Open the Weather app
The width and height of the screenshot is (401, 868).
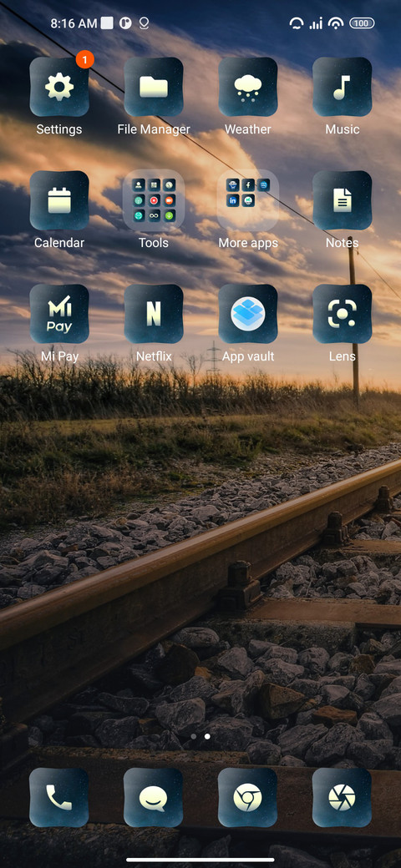point(247,87)
